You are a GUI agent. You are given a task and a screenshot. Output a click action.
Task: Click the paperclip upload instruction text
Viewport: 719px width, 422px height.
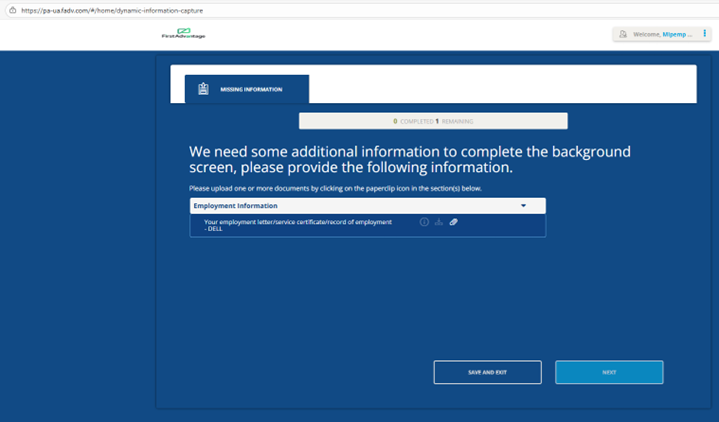(336, 188)
